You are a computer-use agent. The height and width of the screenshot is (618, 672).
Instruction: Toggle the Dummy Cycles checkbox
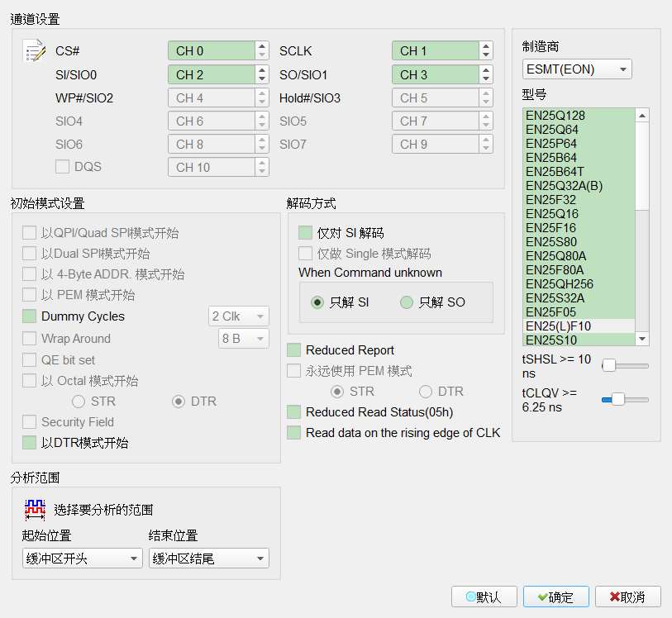click(x=29, y=316)
